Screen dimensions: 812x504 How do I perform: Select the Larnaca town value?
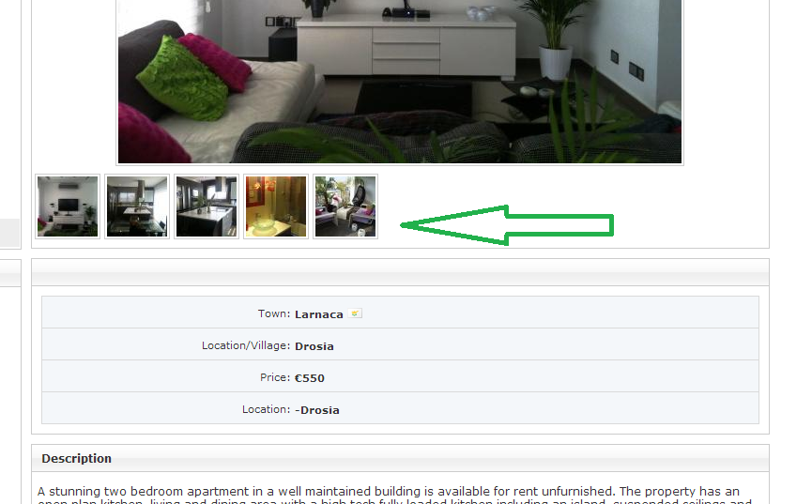point(319,314)
